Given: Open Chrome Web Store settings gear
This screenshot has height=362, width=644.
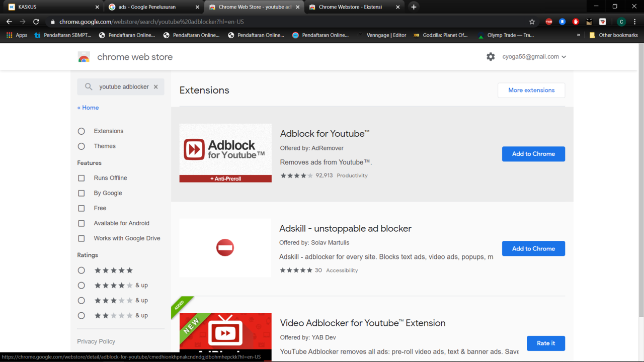Looking at the screenshot, I should (491, 57).
